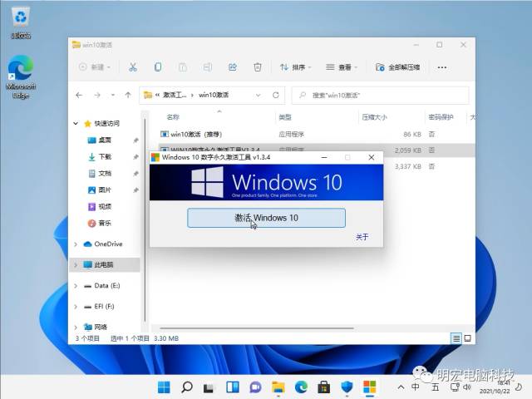Show hidden icons with tray chevron
The height and width of the screenshot is (399, 532).
coord(401,387)
